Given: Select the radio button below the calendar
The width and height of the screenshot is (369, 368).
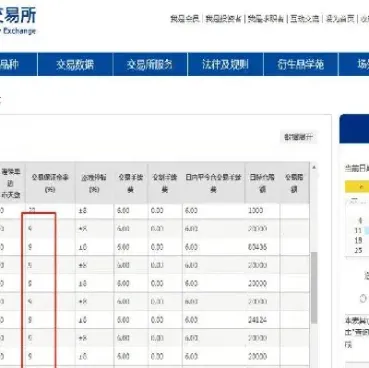Looking at the screenshot, I should (x=363, y=299).
